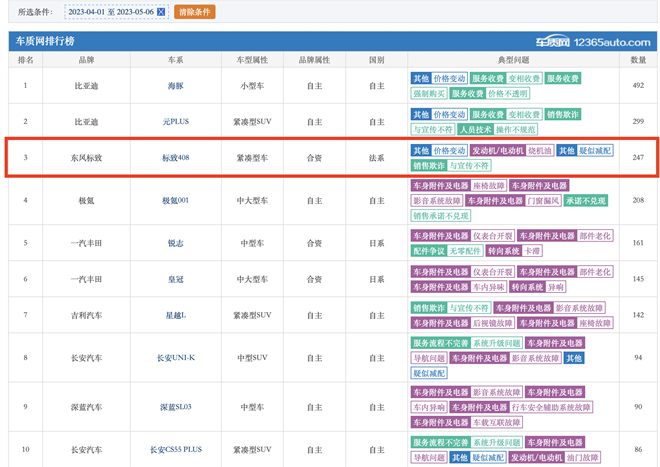
Task: Select the 典型问题 column header
Action: [x=513, y=60]
